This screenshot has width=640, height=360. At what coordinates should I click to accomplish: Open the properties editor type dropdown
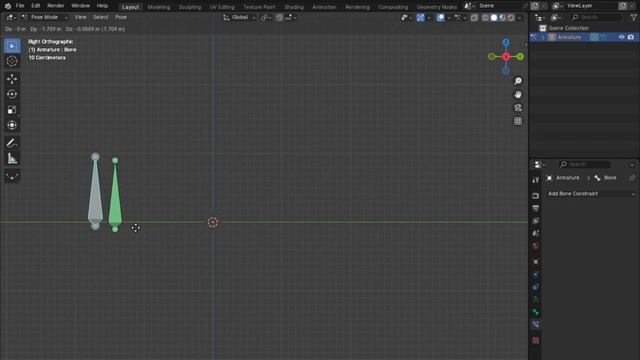tap(540, 164)
